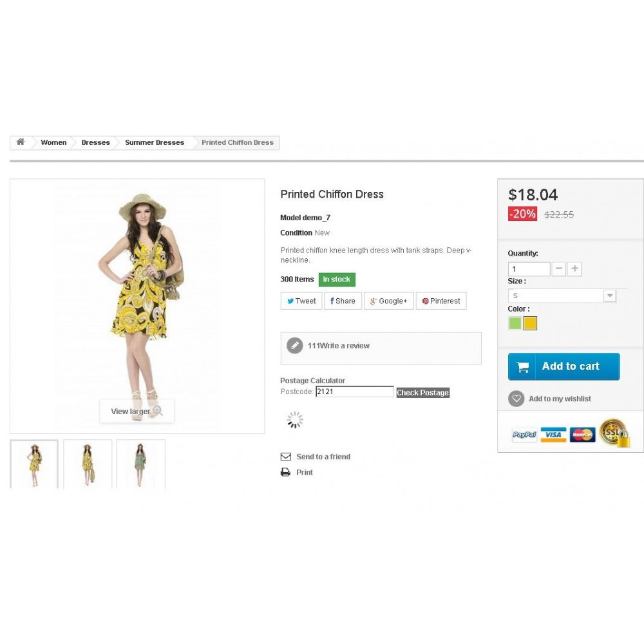Click the magnifier icon on View larger
644x644 pixels.
(x=158, y=410)
